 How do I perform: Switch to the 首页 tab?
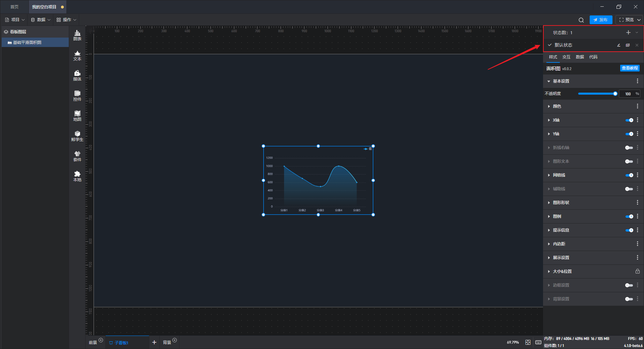pyautogui.click(x=14, y=7)
